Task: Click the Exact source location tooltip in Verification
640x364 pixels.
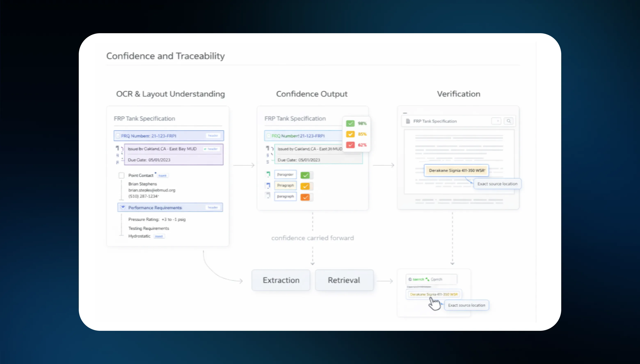Action: pos(497,184)
